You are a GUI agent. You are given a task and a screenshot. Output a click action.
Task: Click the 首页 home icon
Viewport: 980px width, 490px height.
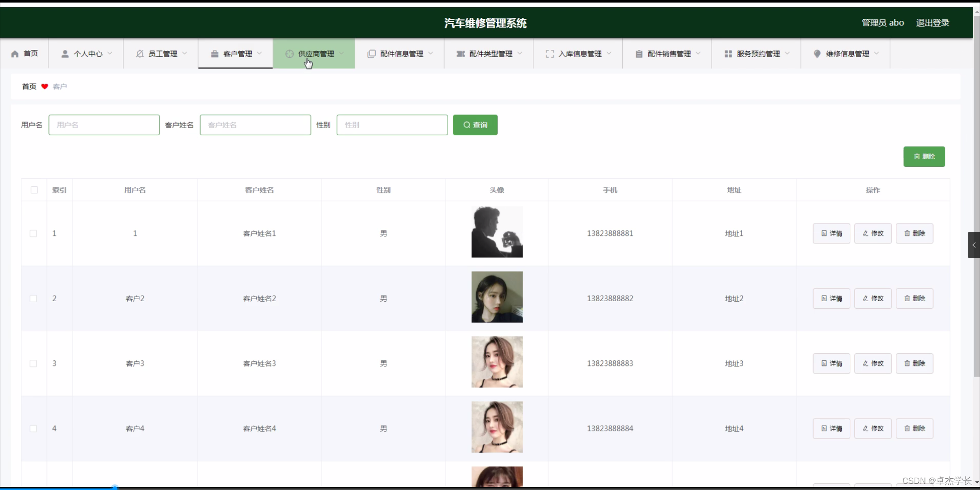(14, 54)
